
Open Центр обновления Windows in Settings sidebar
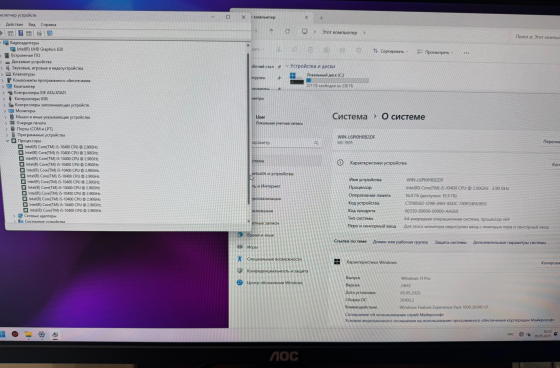(270, 283)
